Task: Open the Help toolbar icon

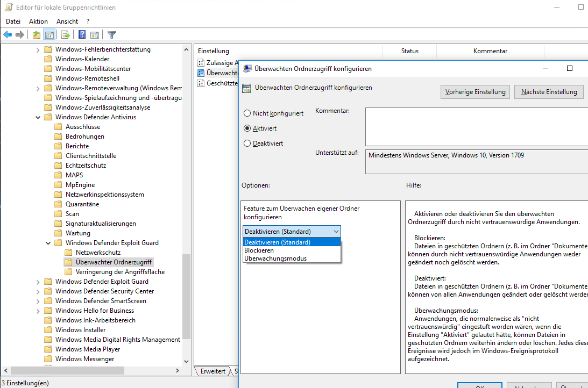Action: click(x=82, y=35)
